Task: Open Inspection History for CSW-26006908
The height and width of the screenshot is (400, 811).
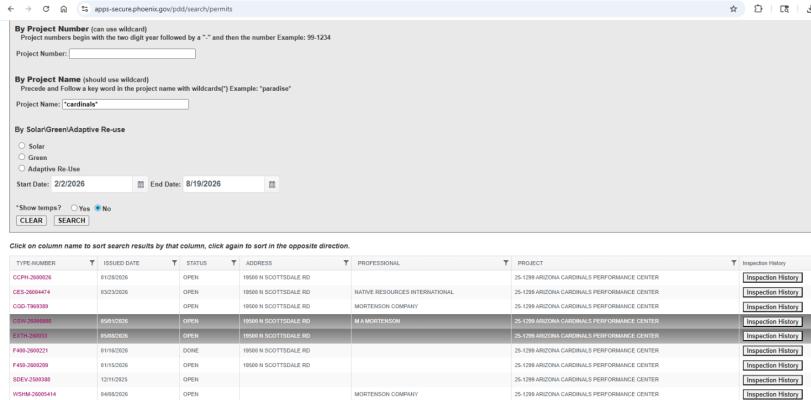Action: point(773,321)
